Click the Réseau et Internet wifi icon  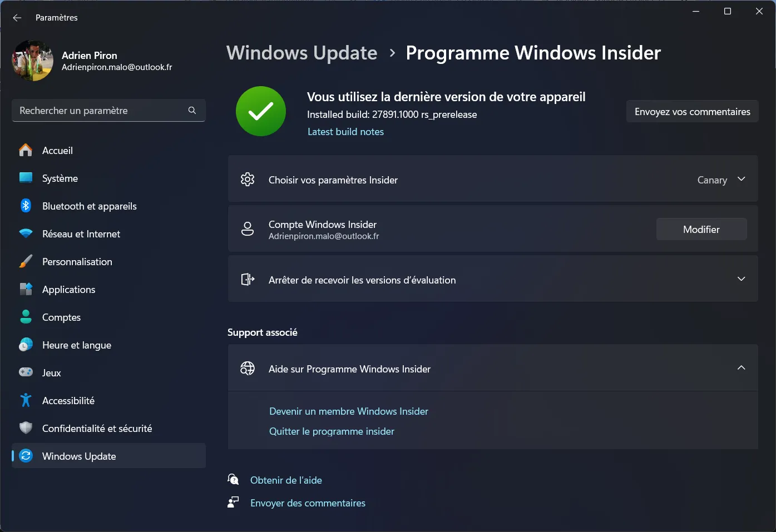coord(26,233)
